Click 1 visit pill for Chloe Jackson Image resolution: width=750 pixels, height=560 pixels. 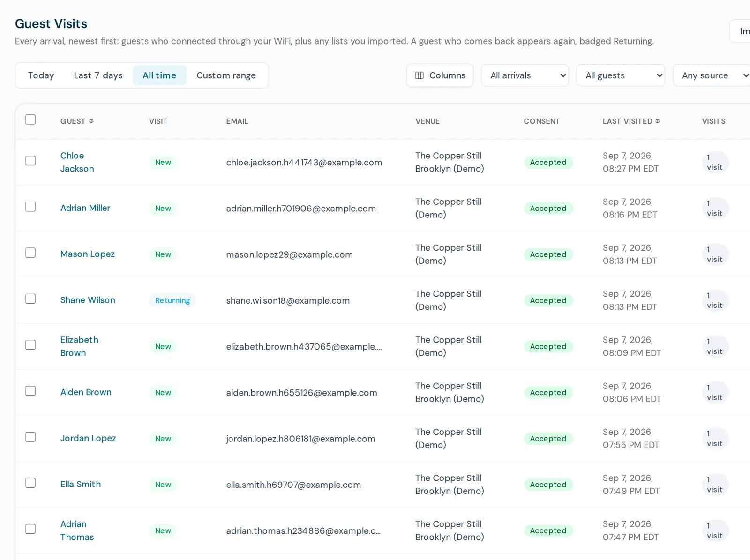[x=715, y=162]
